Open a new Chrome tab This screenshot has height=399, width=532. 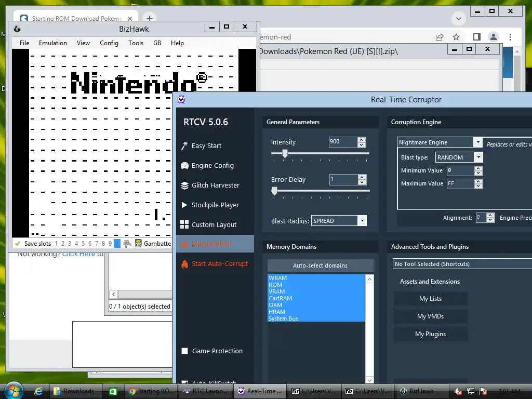(149, 18)
